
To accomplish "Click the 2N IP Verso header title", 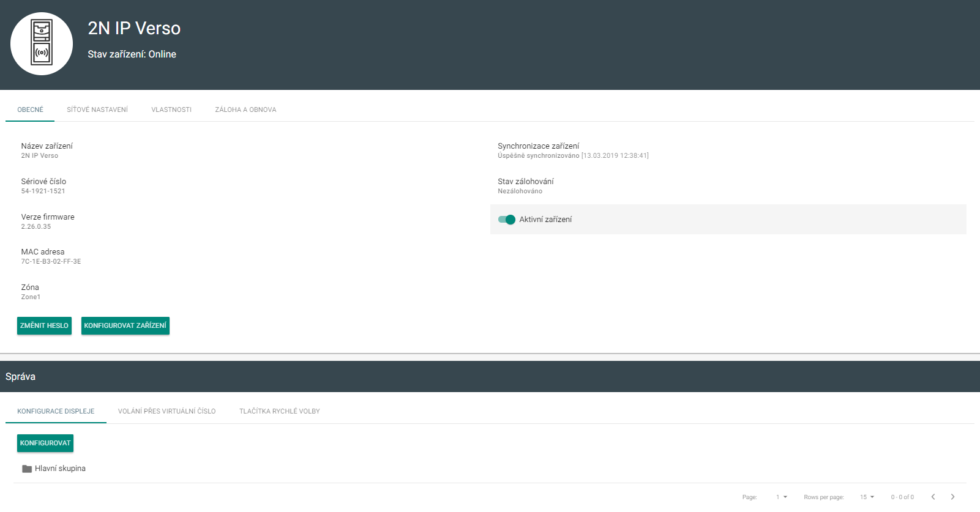I will click(134, 28).
